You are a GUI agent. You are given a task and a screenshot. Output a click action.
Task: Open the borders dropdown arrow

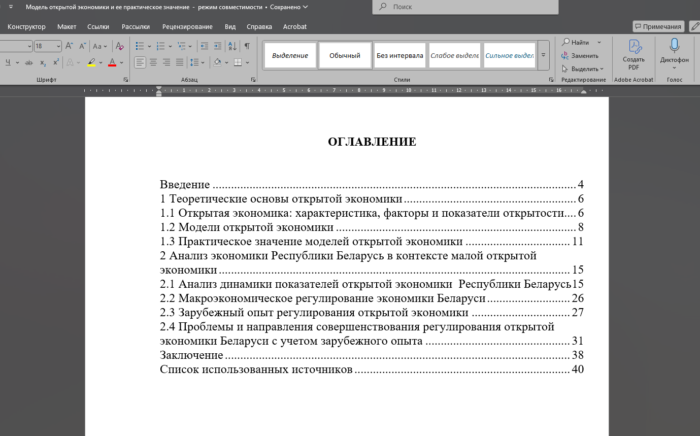pyautogui.click(x=248, y=62)
